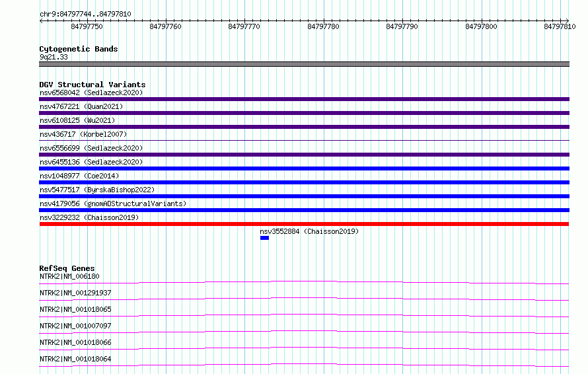Click the NTRK2|NM_001018064 transcript label

75,359
